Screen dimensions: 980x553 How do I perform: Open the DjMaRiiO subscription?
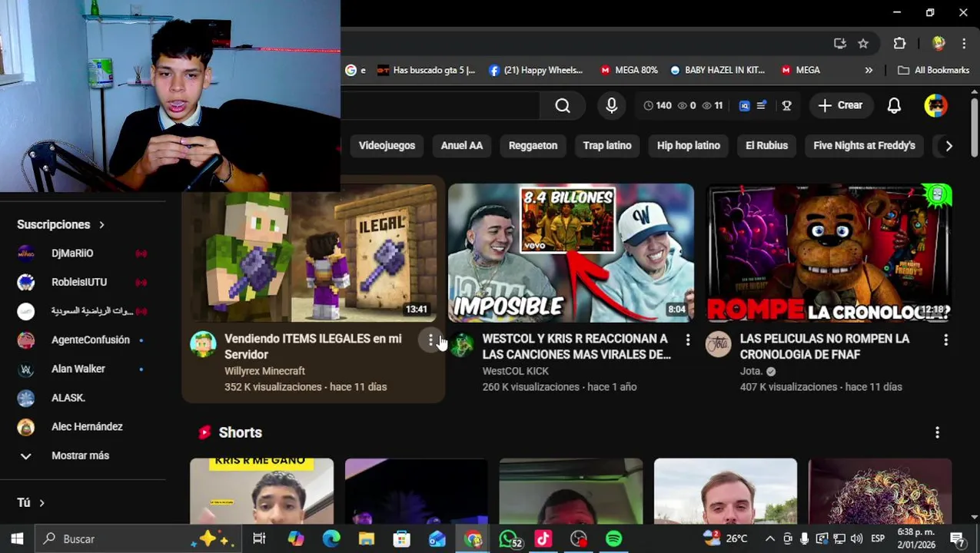coord(83,253)
